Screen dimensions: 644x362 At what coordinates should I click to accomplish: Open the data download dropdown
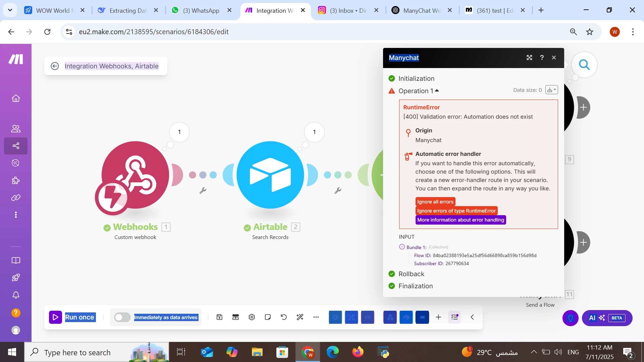[x=551, y=90]
